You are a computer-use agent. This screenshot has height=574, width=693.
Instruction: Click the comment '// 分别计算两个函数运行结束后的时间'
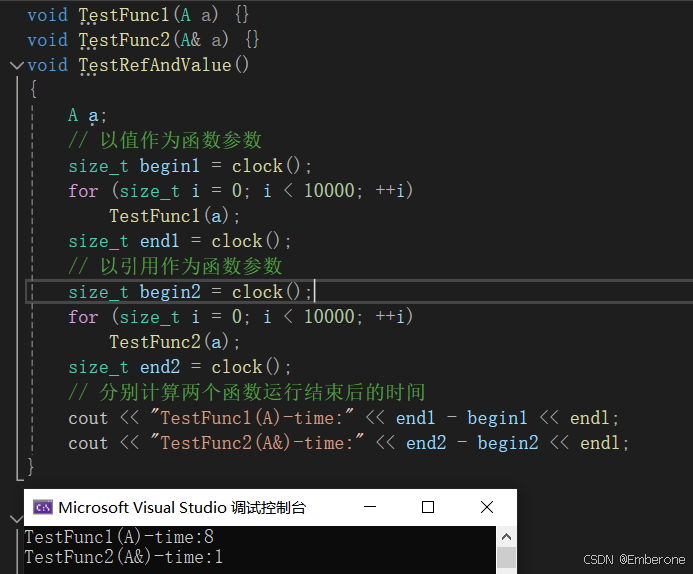(x=247, y=392)
